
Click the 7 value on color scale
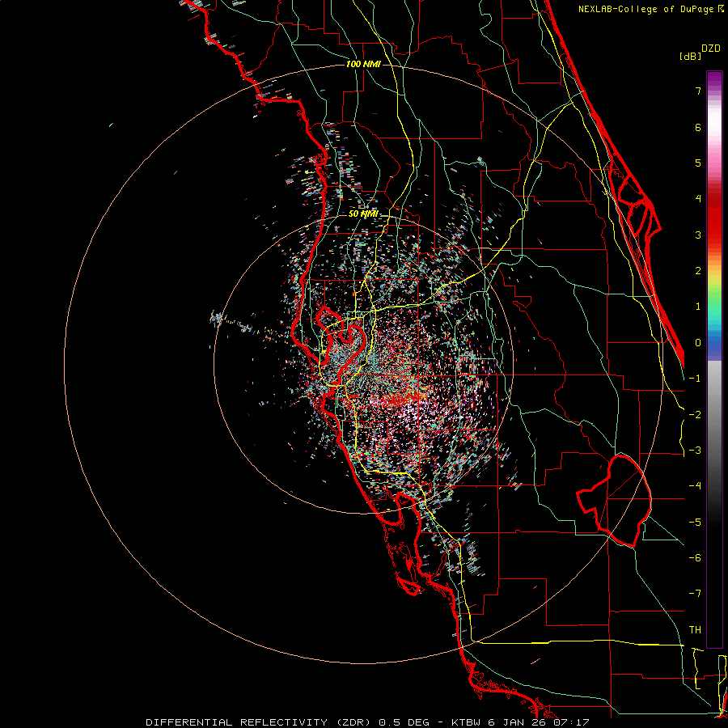tap(698, 91)
